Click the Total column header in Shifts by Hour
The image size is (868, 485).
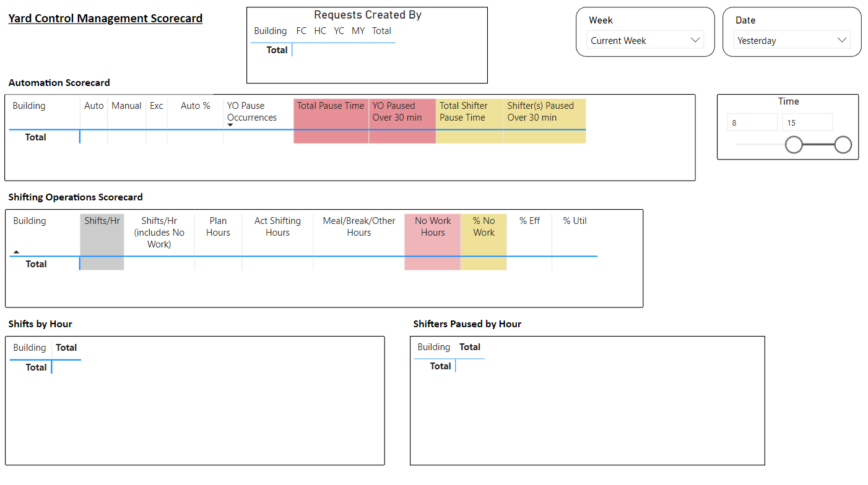(x=66, y=348)
